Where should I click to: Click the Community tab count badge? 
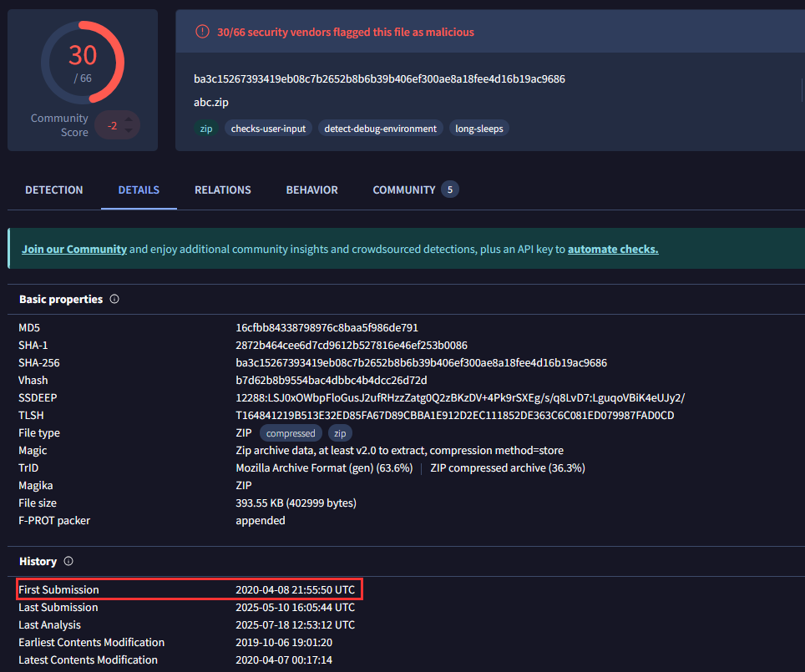(449, 189)
